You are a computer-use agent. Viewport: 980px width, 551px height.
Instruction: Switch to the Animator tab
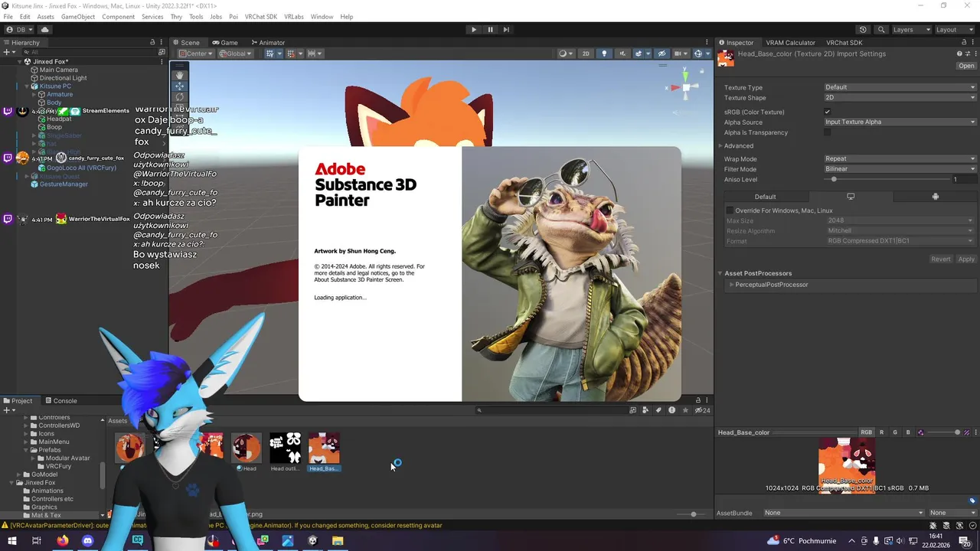267,43
